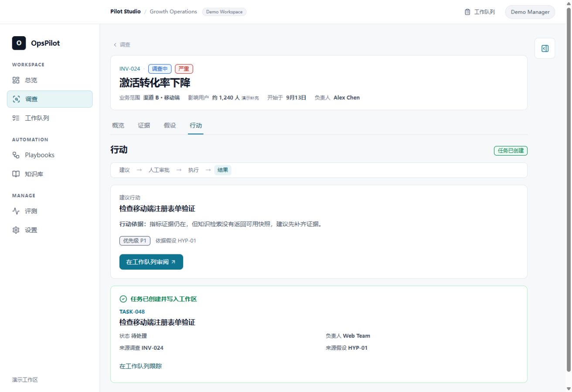The image size is (572, 392).
Task: Open 总览 in the sidebar
Action: (x=50, y=80)
